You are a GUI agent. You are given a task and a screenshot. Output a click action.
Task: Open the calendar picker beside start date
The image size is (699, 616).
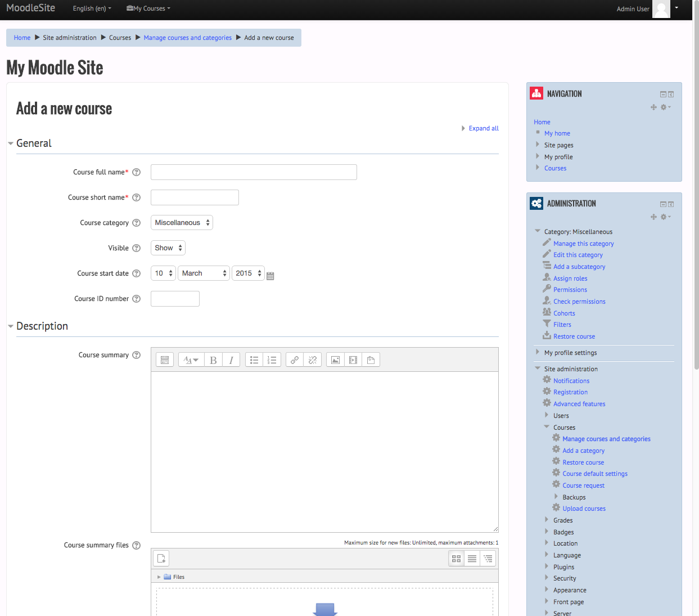click(x=270, y=276)
